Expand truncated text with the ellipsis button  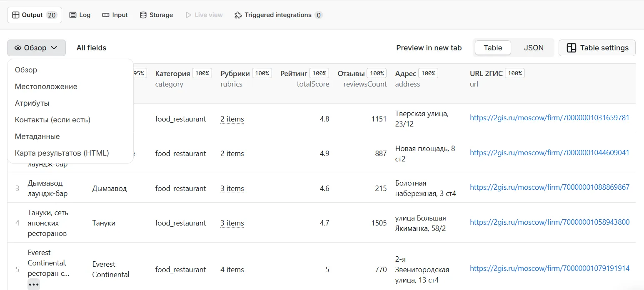click(x=34, y=285)
